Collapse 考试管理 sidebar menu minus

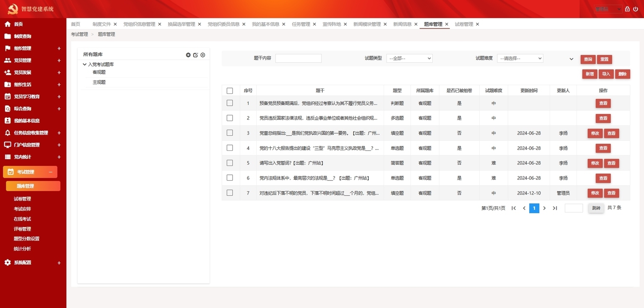coord(51,172)
